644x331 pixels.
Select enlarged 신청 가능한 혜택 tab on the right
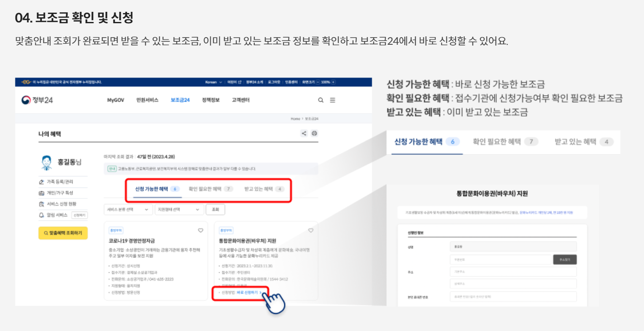click(427, 142)
